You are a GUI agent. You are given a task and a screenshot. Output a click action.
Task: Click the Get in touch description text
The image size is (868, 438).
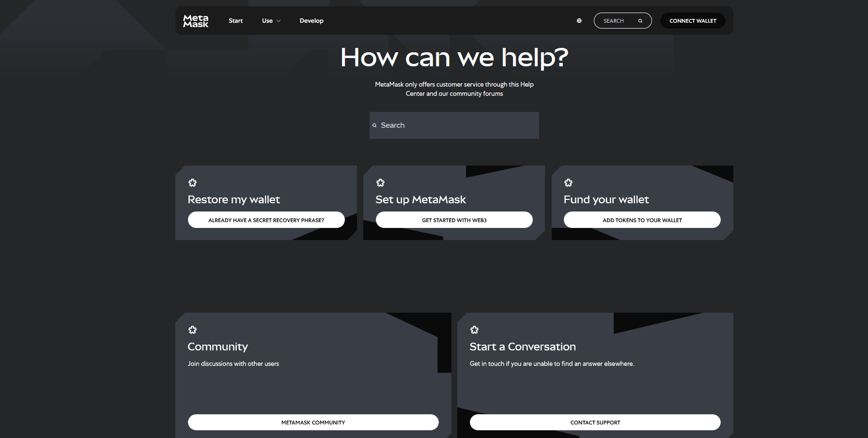(552, 363)
